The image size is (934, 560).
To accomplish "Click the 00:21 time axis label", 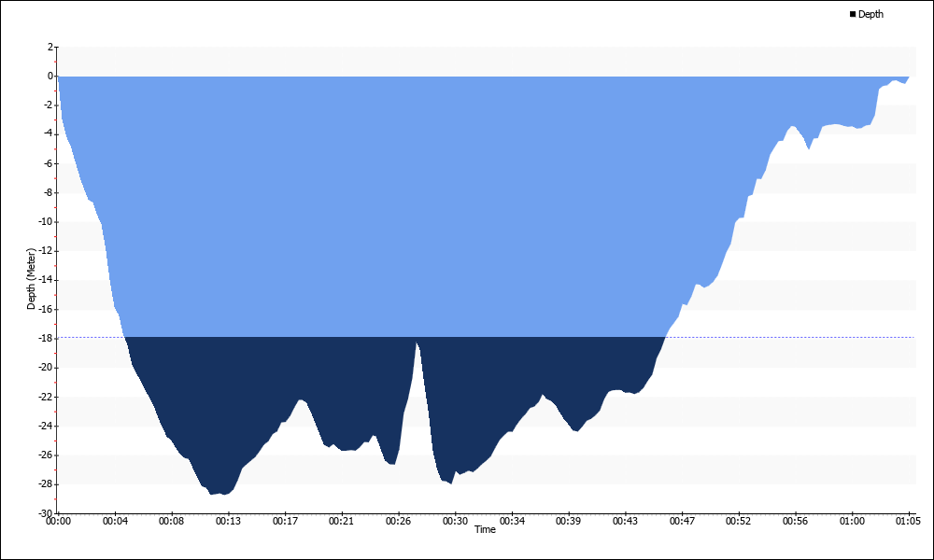I will pos(341,522).
